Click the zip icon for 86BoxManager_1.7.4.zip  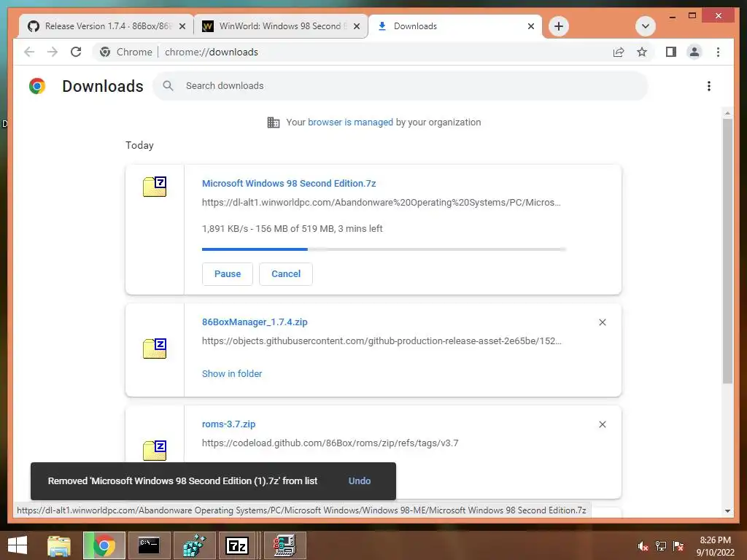[155, 349]
